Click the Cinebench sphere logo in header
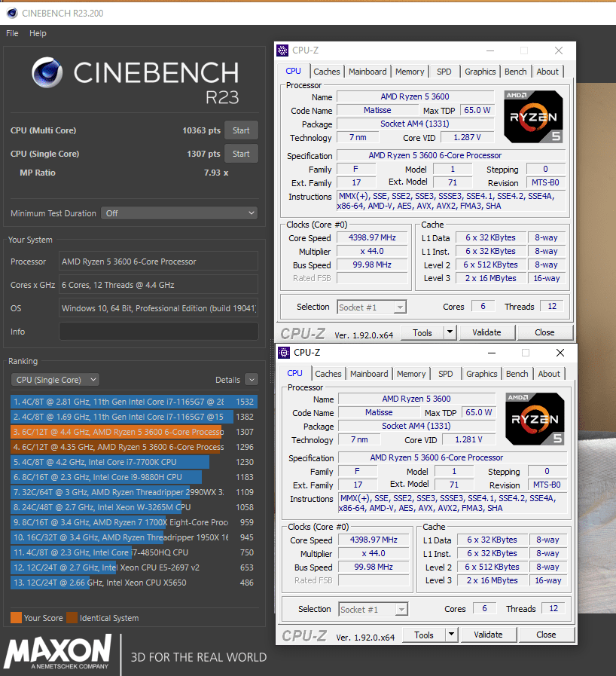Viewport: 616px width, 676px height. coord(47,72)
